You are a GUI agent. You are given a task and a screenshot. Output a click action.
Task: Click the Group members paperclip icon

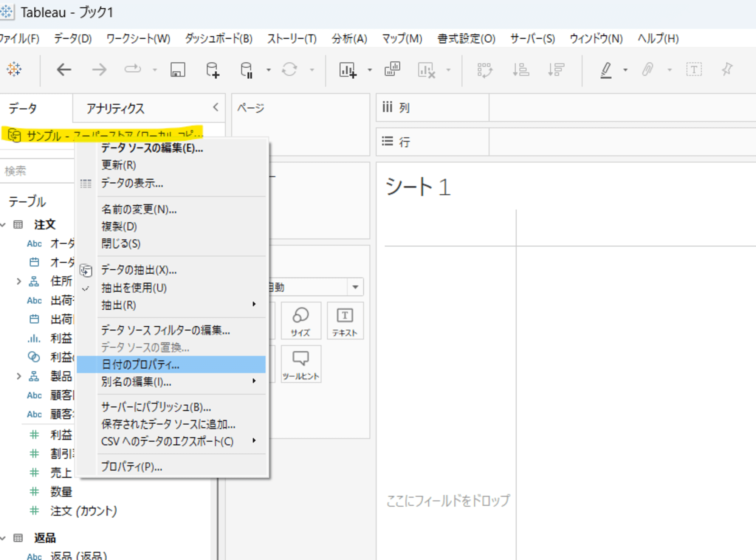point(648,70)
